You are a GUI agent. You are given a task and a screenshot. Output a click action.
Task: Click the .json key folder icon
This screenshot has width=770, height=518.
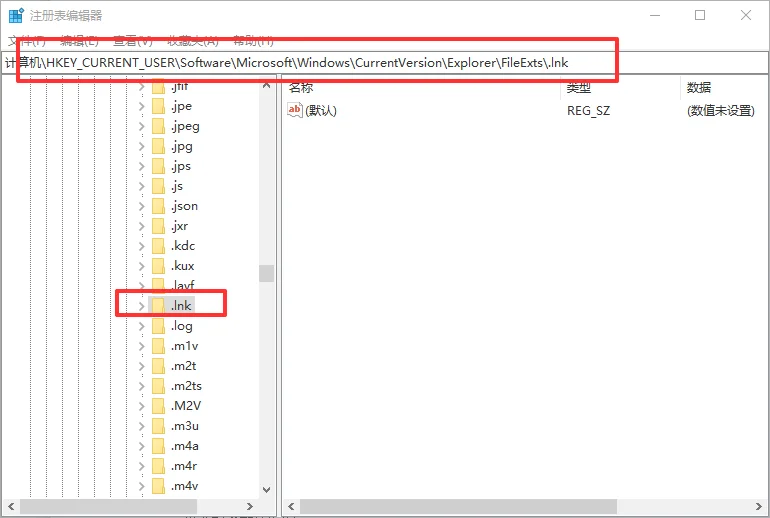click(158, 206)
